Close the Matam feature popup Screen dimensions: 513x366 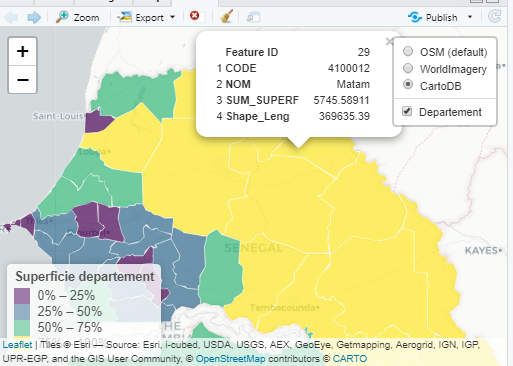click(389, 41)
